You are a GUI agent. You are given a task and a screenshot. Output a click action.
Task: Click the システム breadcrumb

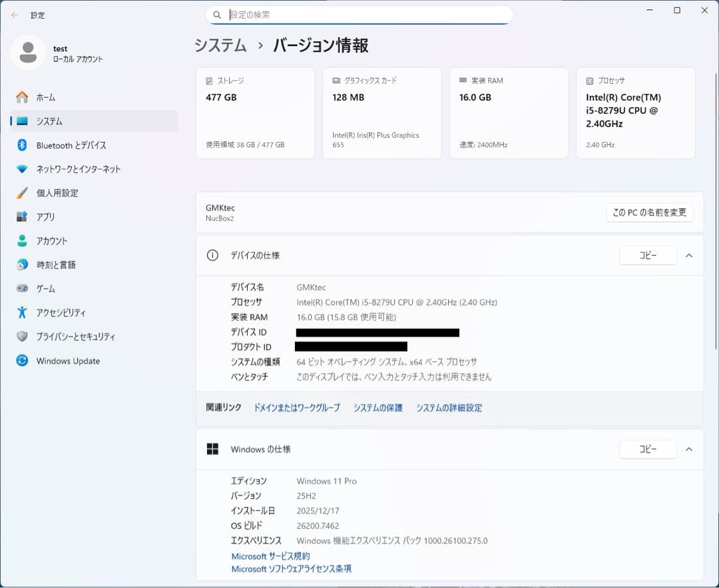pyautogui.click(x=220, y=45)
